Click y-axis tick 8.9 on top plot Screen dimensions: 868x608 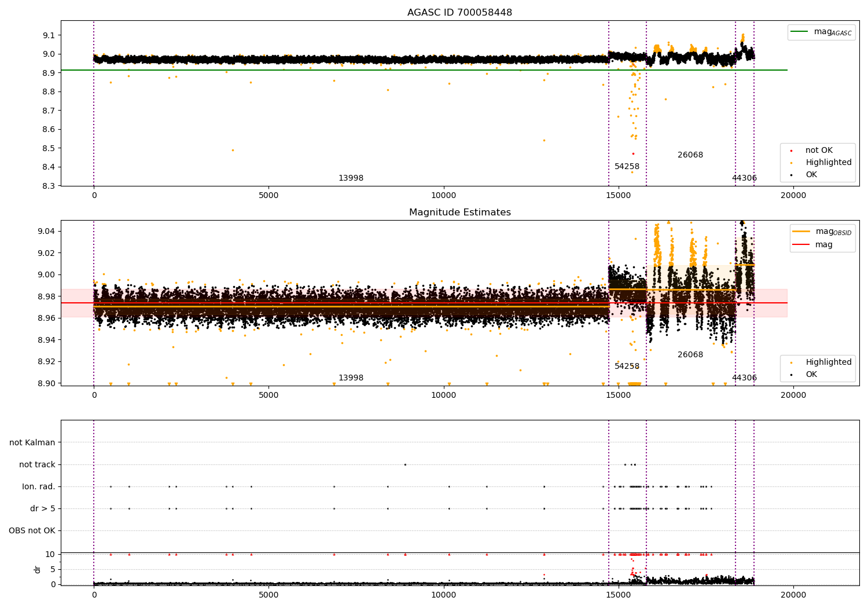click(49, 73)
